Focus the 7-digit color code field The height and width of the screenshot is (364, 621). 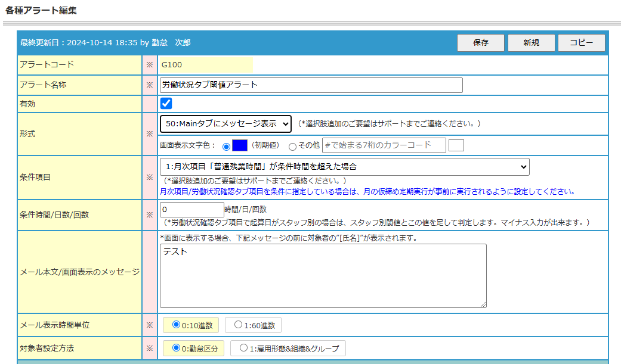pos(384,145)
